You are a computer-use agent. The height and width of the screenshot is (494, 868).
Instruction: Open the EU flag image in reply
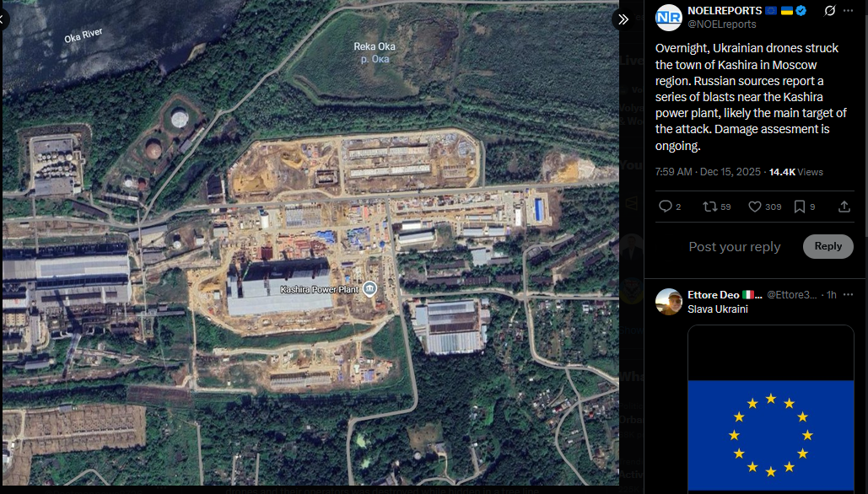(x=771, y=410)
